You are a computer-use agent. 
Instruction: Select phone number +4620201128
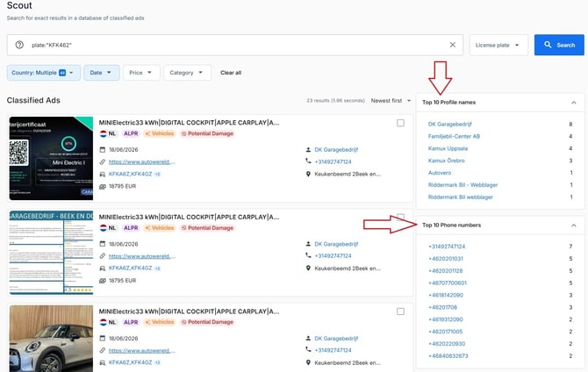click(x=446, y=271)
